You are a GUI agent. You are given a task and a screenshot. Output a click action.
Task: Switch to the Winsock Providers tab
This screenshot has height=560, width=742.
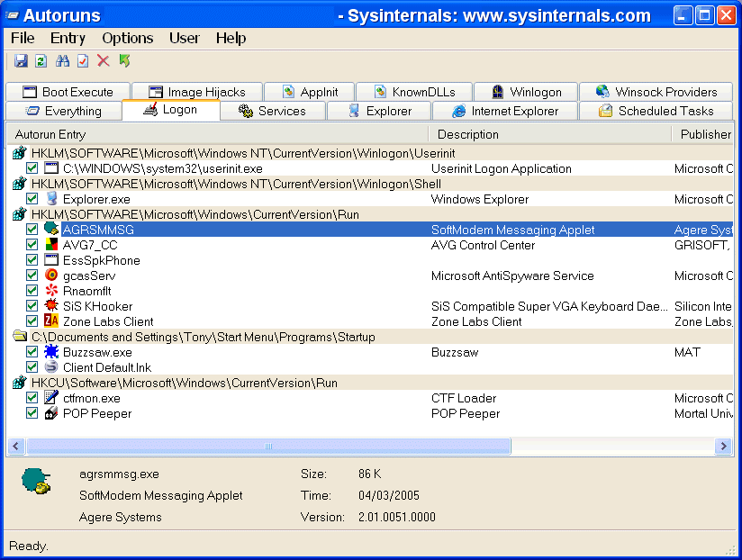[x=656, y=92]
